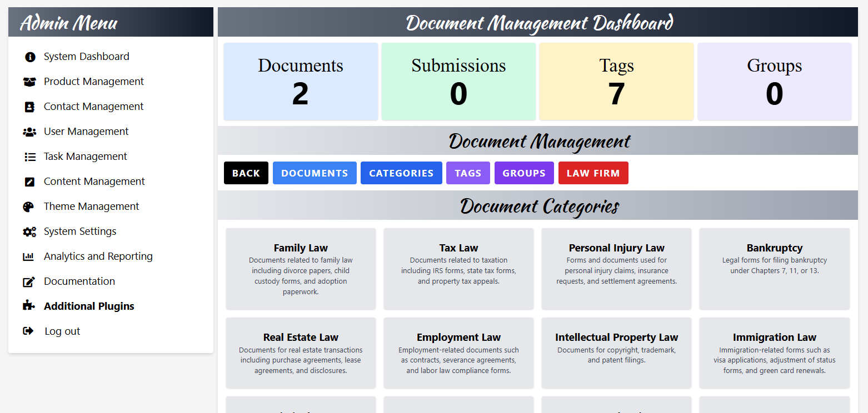Open the Employment Law category card
This screenshot has width=868, height=413.
coord(458,353)
